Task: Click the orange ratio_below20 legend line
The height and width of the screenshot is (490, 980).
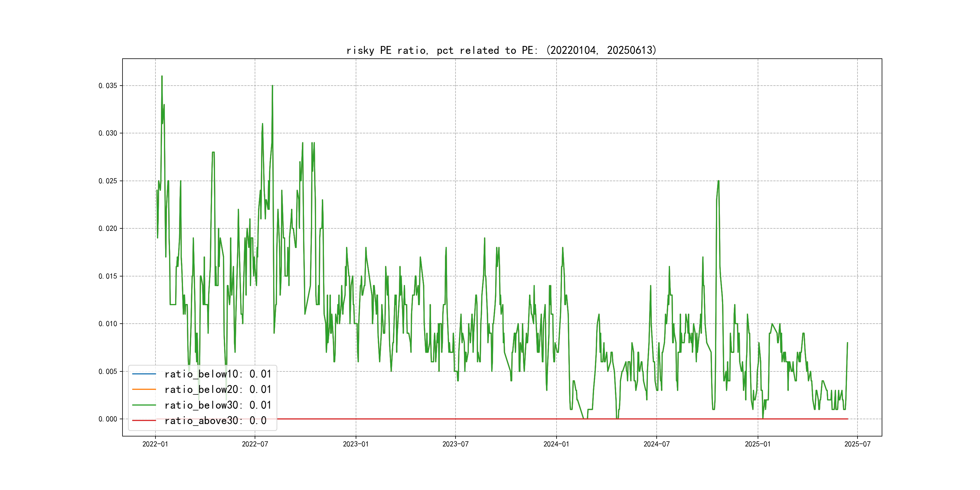Action: (x=144, y=390)
